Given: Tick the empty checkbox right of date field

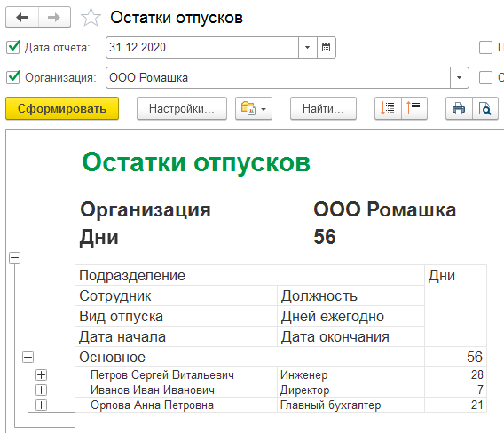Looking at the screenshot, I should (x=485, y=48).
